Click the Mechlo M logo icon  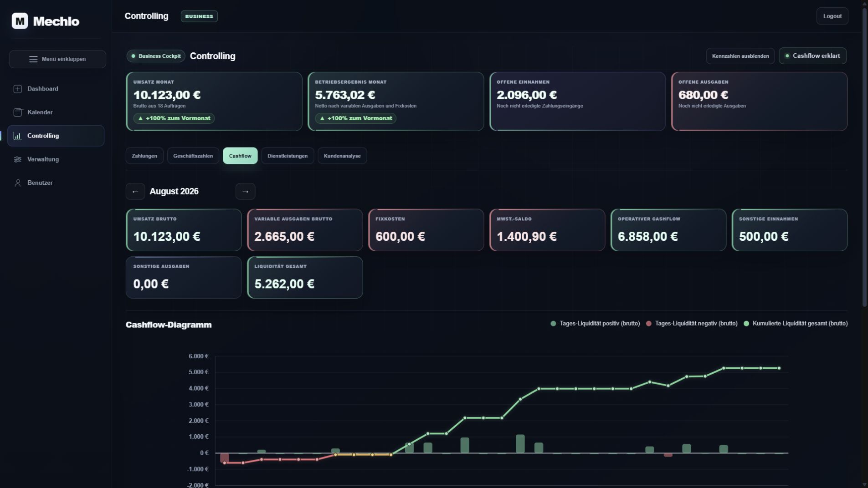click(x=20, y=21)
